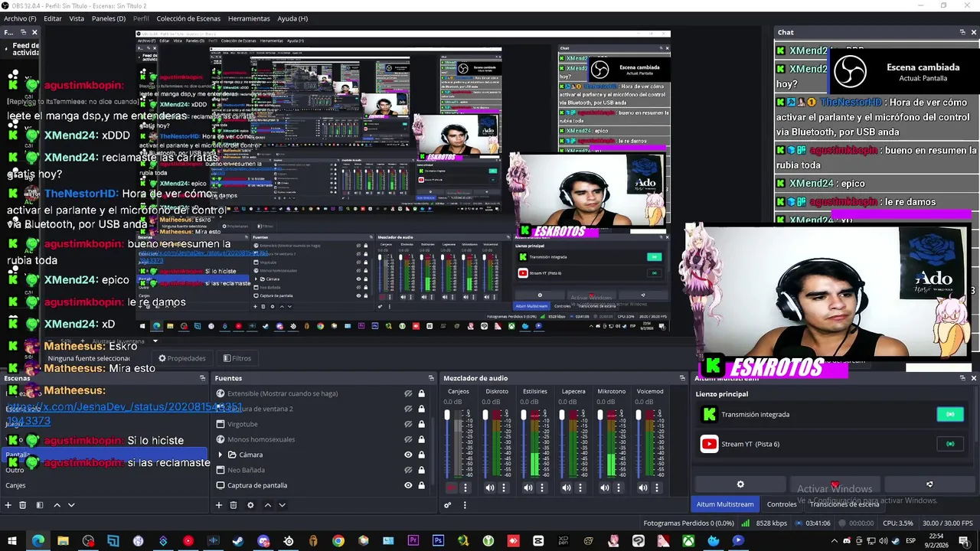The width and height of the screenshot is (980, 551).
Task: Move selected source down in Fuentes
Action: point(282,505)
